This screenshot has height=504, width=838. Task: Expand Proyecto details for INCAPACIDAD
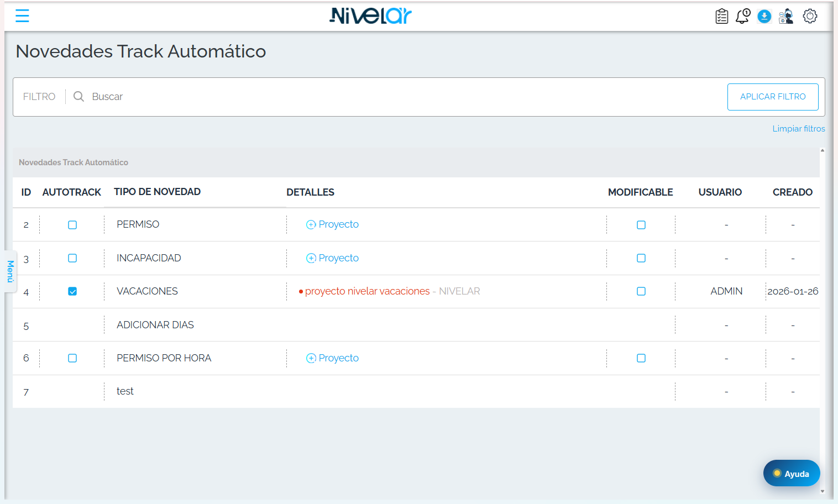point(333,258)
